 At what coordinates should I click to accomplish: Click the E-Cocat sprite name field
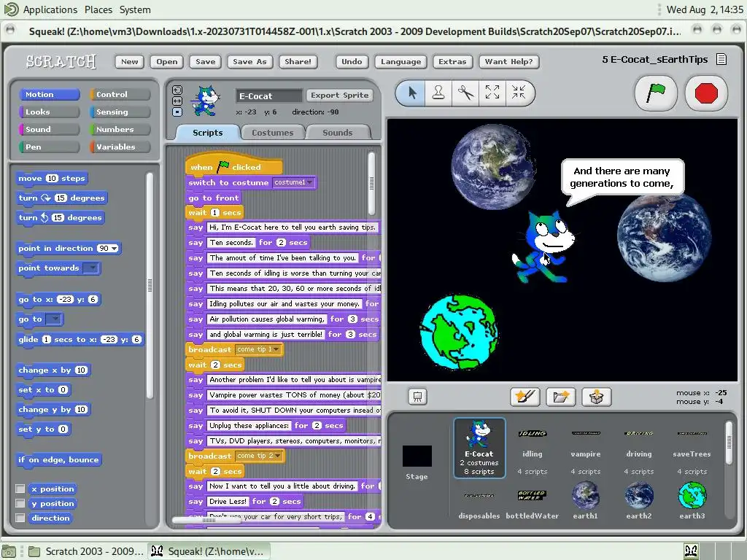(269, 96)
